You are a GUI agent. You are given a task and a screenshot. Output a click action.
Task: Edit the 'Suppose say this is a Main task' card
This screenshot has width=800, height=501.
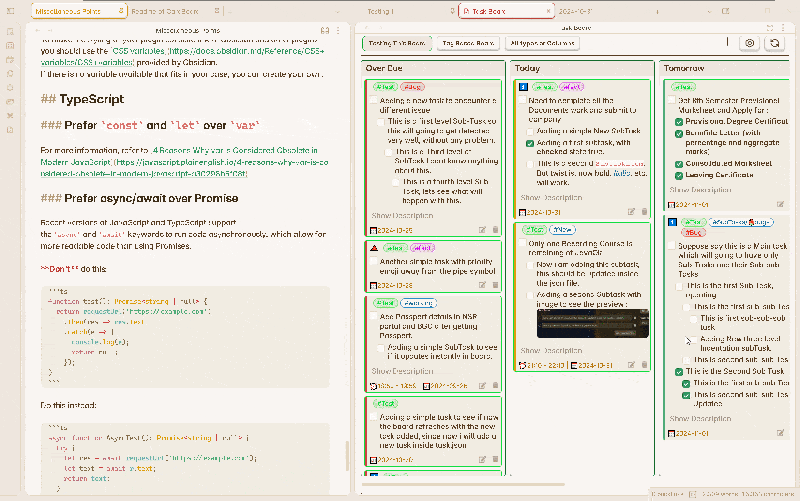[x=780, y=433]
